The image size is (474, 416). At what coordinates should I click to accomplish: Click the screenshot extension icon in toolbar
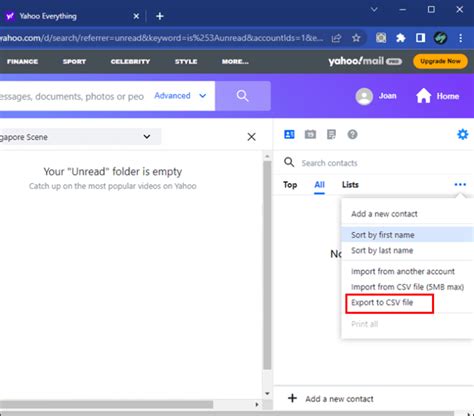point(381,38)
